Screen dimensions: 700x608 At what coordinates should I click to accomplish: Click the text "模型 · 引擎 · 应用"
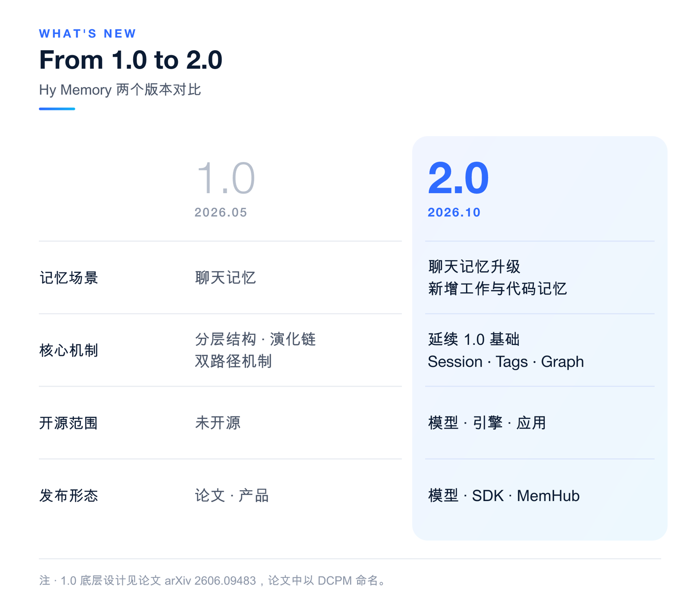pyautogui.click(x=487, y=423)
